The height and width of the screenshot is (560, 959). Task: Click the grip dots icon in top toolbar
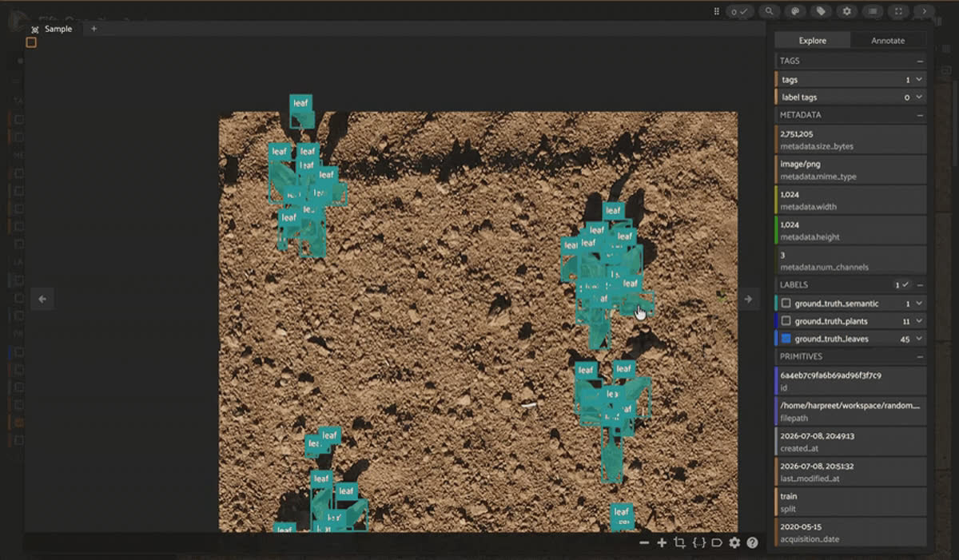coord(717,11)
